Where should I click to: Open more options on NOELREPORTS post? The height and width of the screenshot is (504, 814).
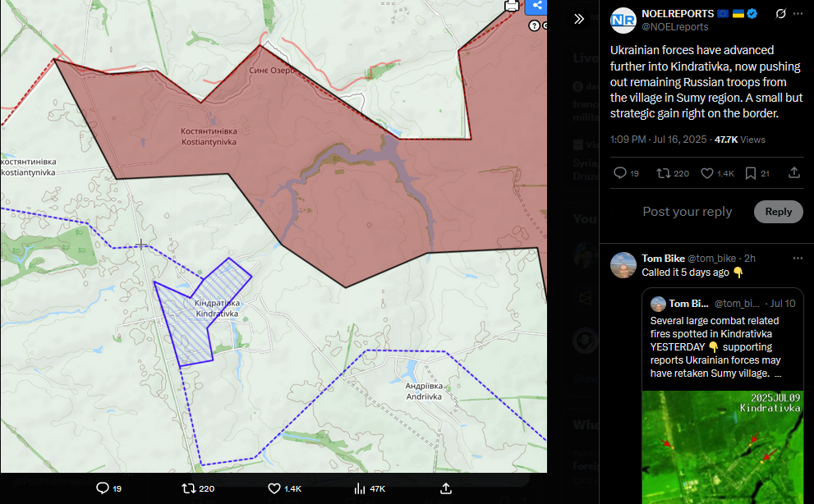tap(798, 13)
